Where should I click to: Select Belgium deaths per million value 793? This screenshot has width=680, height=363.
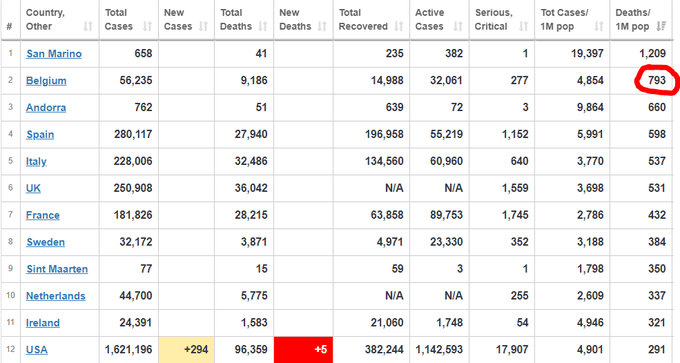pyautogui.click(x=657, y=80)
